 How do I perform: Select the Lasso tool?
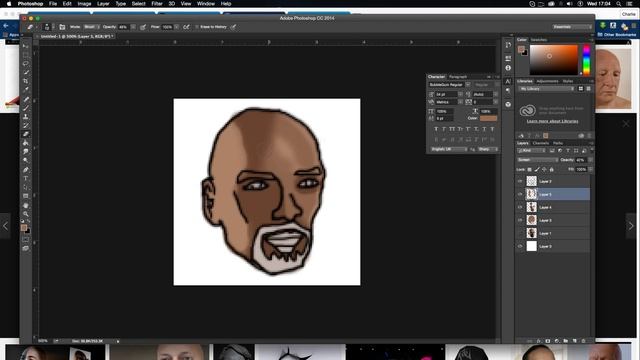(26, 64)
